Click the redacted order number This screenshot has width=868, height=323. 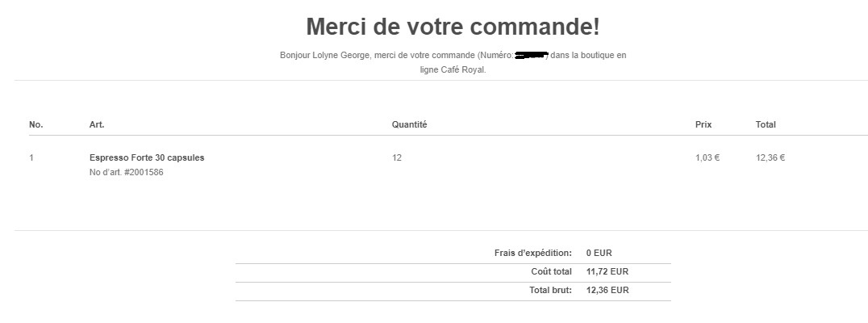(531, 55)
